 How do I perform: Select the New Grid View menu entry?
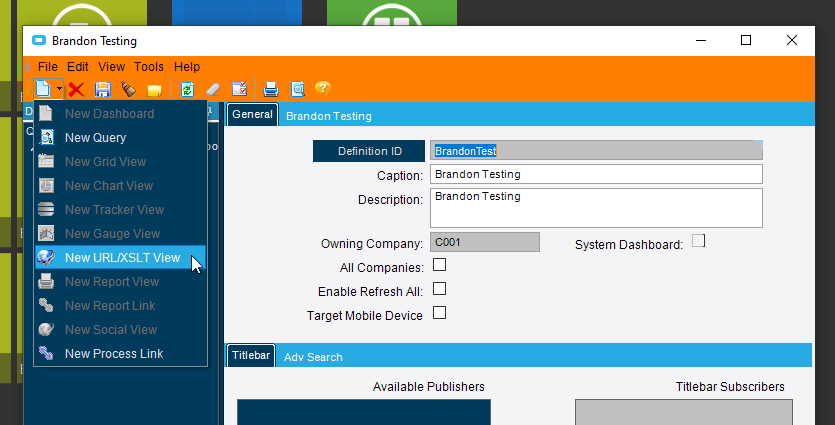(x=120, y=161)
